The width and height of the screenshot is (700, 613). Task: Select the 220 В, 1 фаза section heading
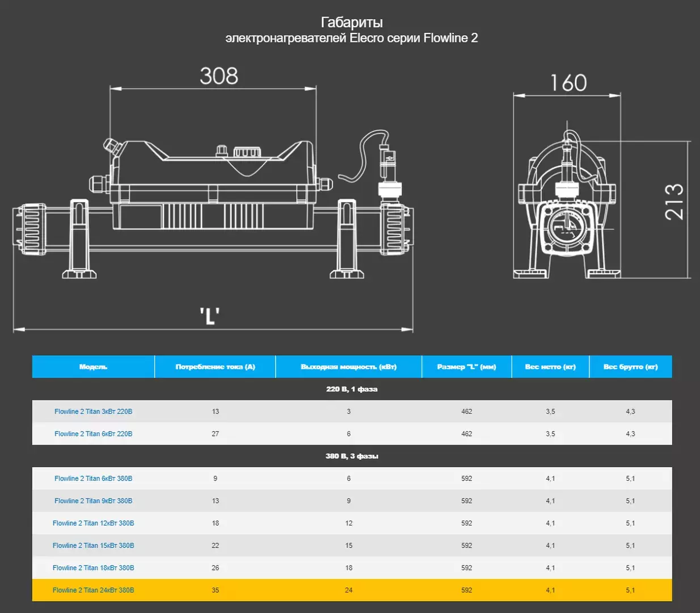click(x=352, y=389)
